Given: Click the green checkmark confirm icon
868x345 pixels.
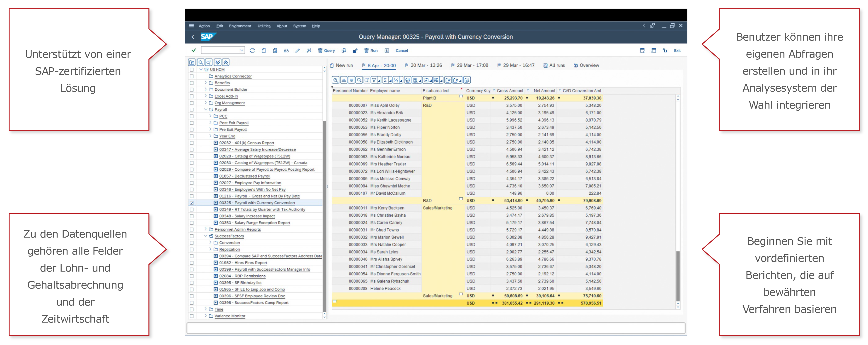Looking at the screenshot, I should click(194, 50).
